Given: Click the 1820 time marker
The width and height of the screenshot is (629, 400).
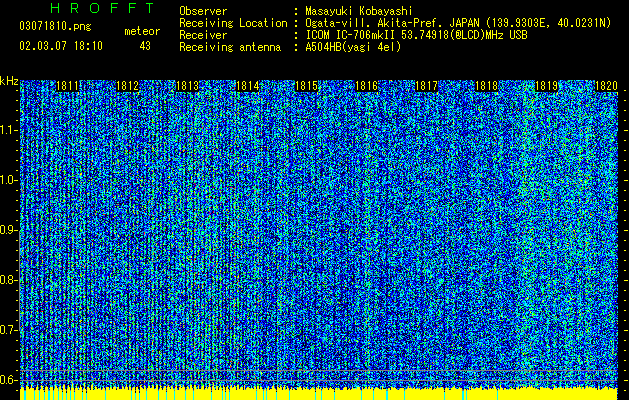Looking at the screenshot, I should (606, 86).
